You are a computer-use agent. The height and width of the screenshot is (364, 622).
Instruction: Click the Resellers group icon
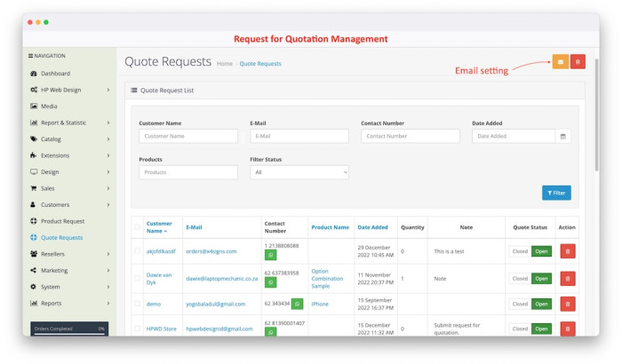pyautogui.click(x=34, y=254)
